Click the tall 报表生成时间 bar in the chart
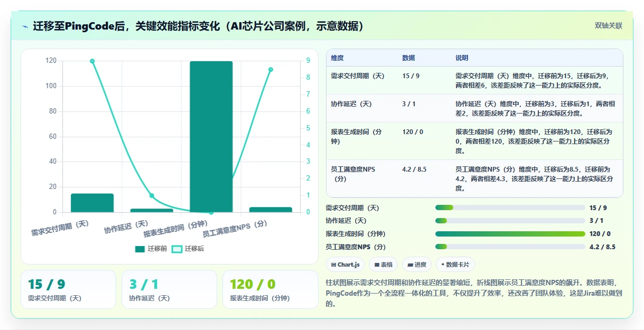 (x=211, y=137)
